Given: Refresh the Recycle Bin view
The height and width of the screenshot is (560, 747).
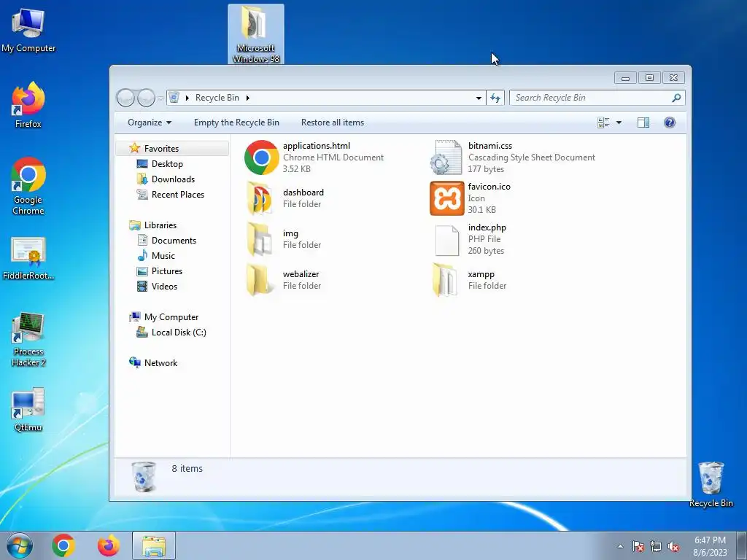Looking at the screenshot, I should [x=495, y=98].
